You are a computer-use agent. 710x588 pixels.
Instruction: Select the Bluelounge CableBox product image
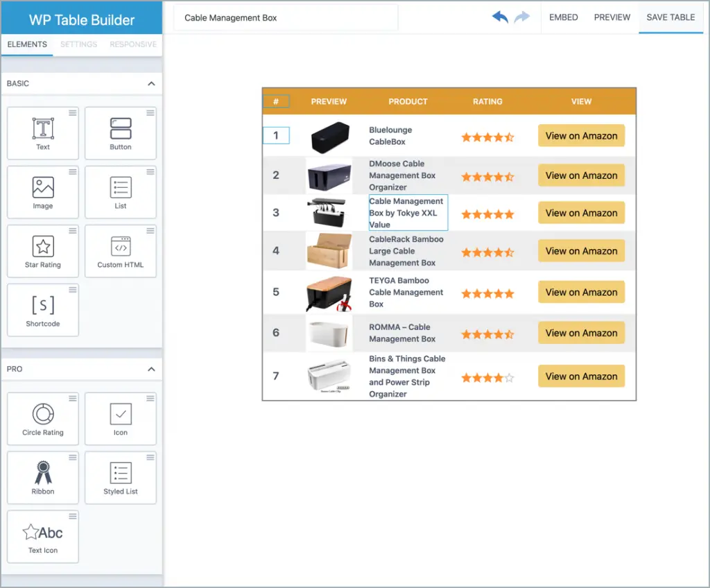point(330,137)
